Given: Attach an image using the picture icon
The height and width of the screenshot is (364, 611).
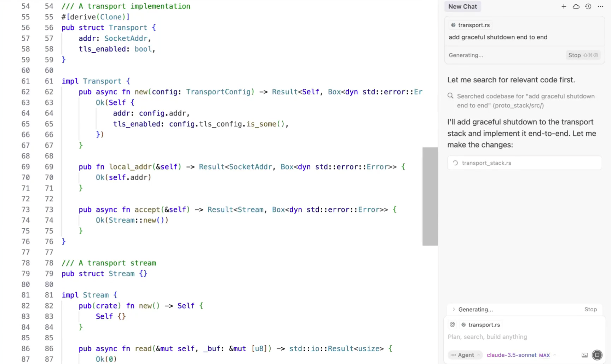Looking at the screenshot, I should (584, 355).
